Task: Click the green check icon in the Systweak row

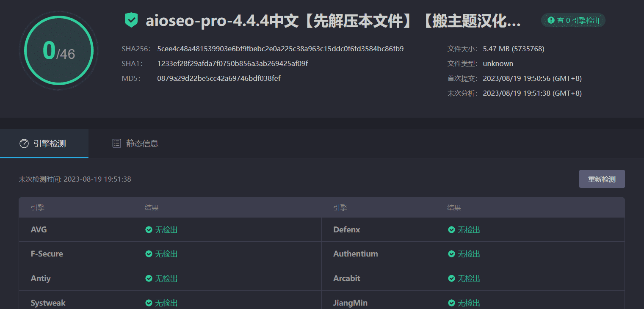Action: point(149,303)
